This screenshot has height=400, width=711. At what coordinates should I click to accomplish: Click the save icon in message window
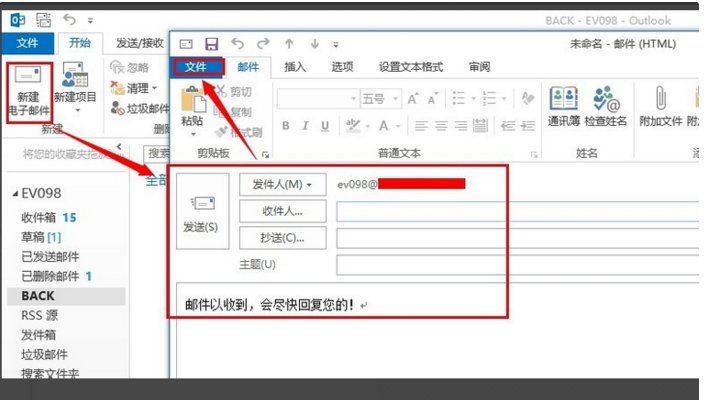211,44
